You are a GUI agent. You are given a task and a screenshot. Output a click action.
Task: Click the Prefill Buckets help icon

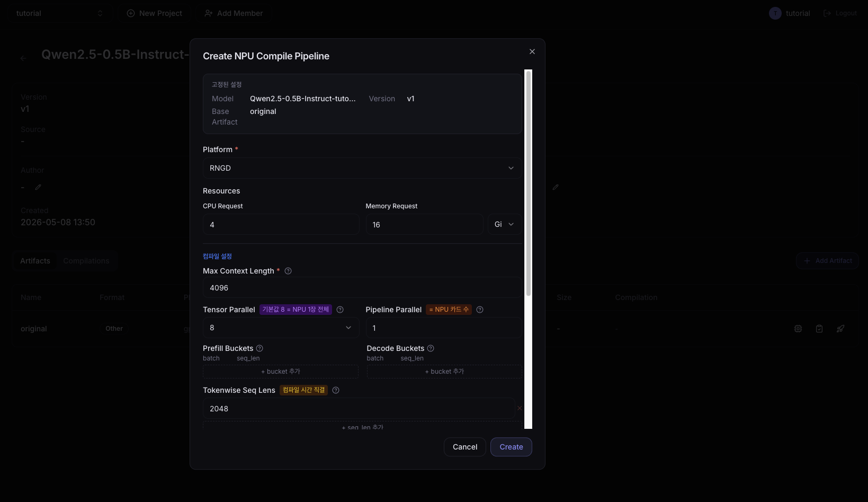pyautogui.click(x=259, y=348)
